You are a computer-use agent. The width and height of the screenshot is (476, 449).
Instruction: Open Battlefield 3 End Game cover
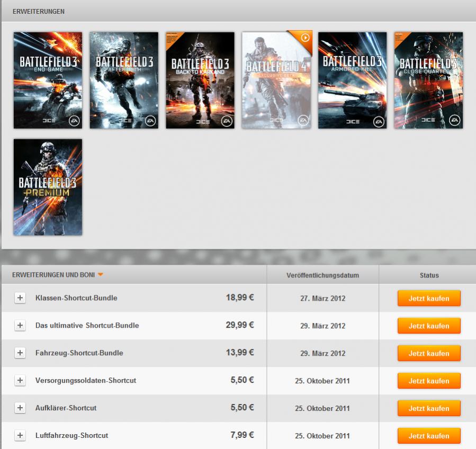48,80
